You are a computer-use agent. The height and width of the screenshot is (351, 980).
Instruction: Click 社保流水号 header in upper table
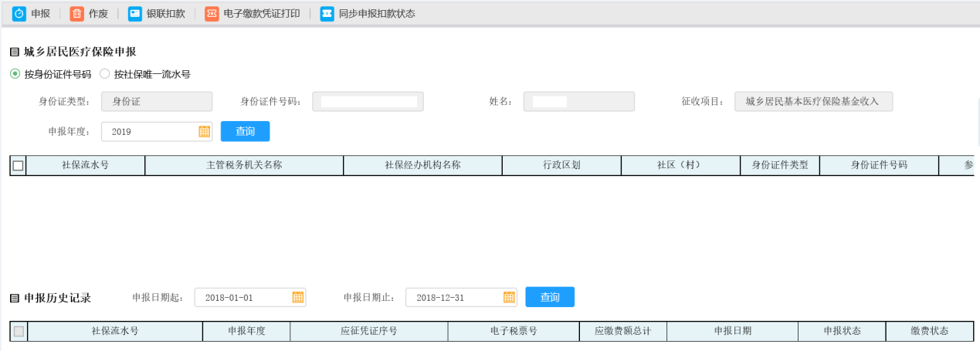[x=85, y=165]
